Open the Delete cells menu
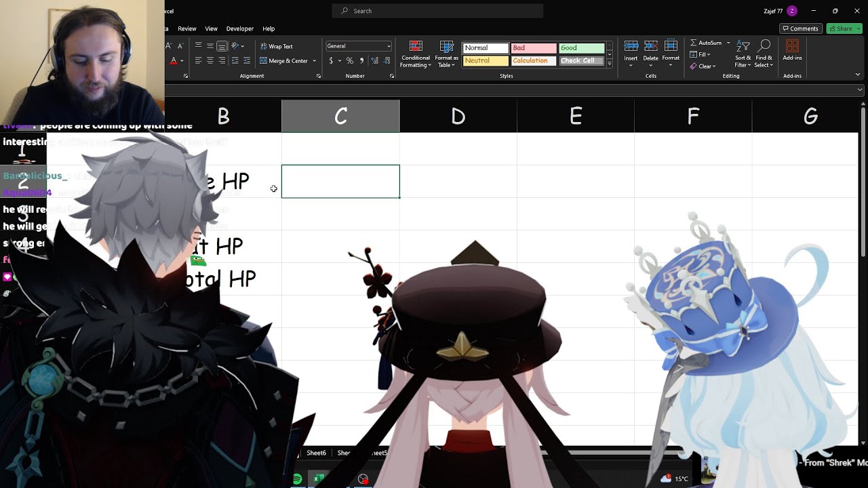 pyautogui.click(x=651, y=54)
